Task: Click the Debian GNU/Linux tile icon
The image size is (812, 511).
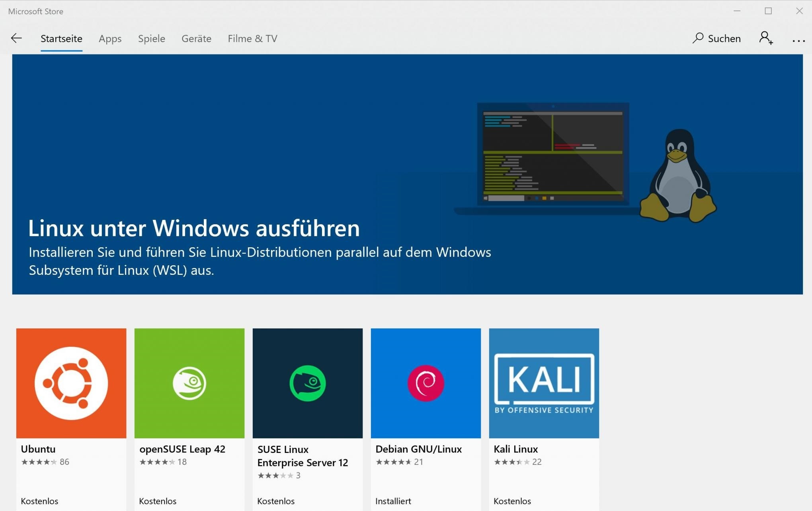Action: [426, 383]
